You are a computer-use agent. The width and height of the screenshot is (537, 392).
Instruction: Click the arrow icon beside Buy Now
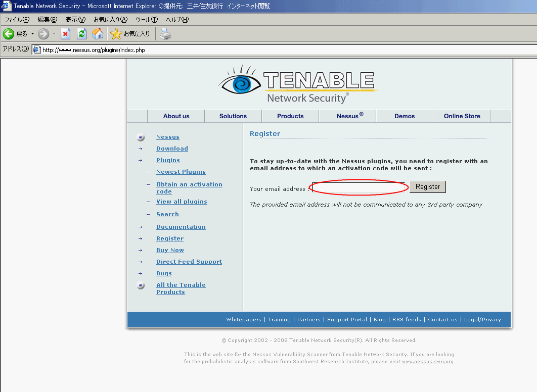(141, 251)
